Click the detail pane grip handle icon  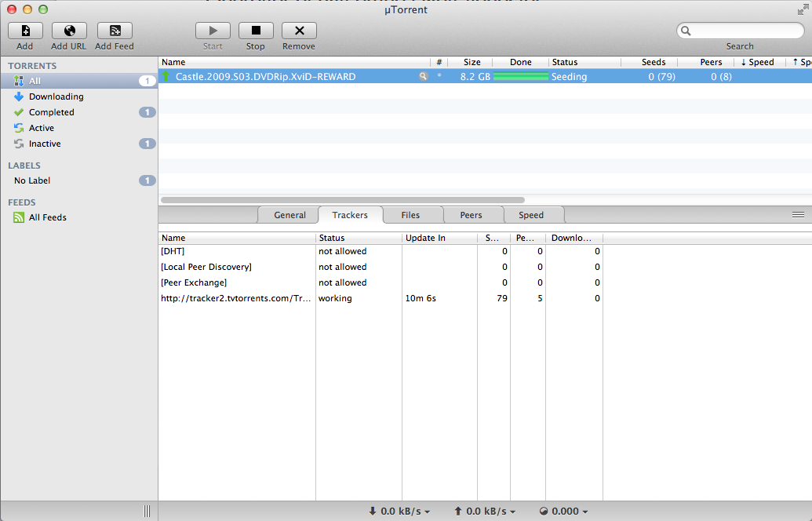point(798,215)
